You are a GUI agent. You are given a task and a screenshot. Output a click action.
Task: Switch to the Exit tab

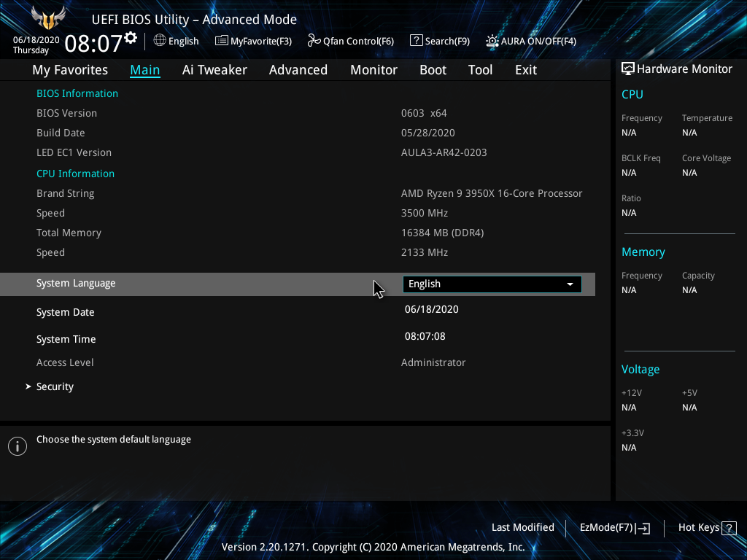click(525, 69)
